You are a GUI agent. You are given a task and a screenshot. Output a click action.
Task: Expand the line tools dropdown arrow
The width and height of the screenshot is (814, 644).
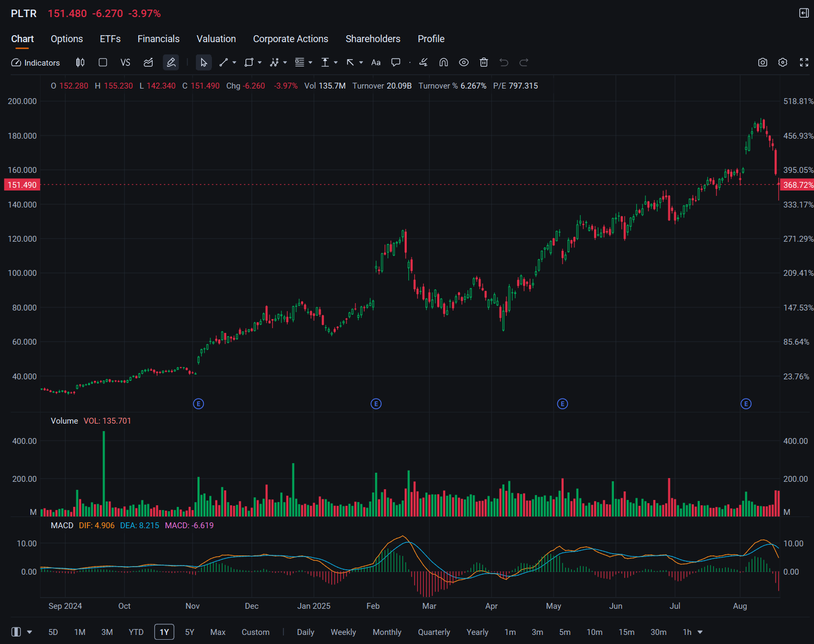click(x=234, y=62)
